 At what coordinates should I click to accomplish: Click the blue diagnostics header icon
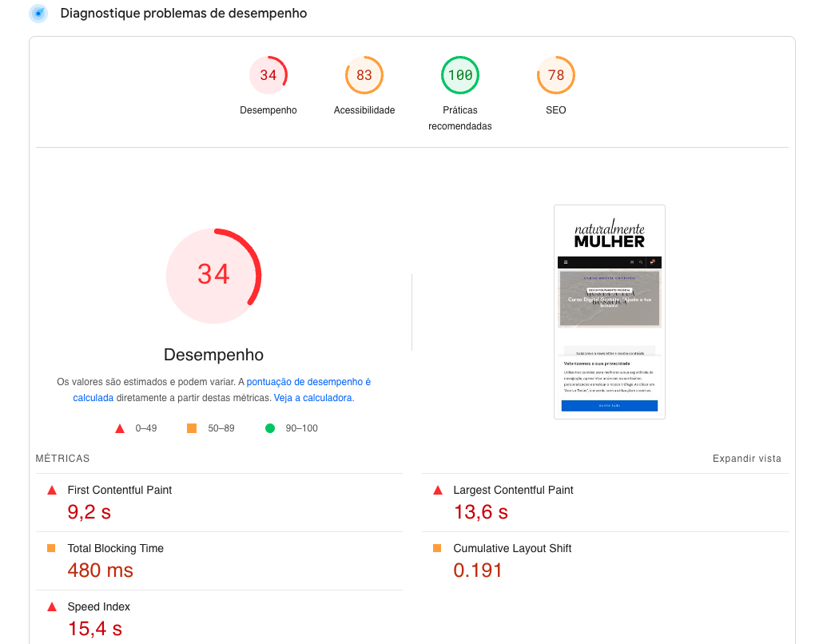(x=38, y=14)
